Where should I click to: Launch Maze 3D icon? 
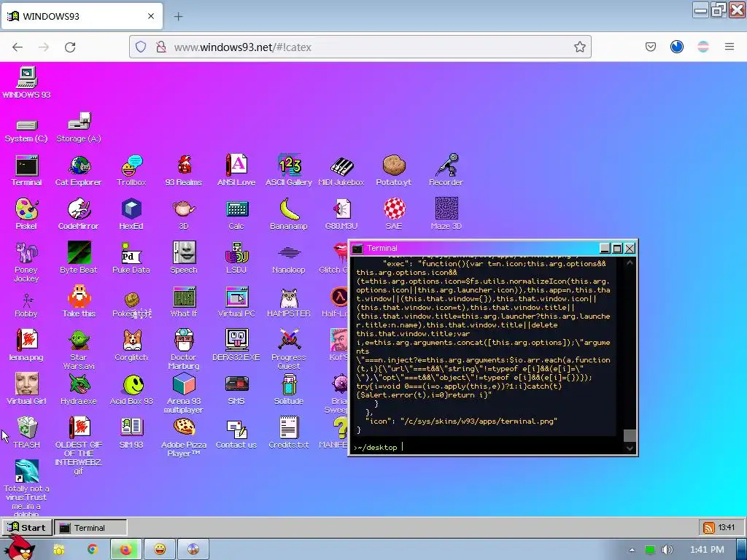point(446,214)
